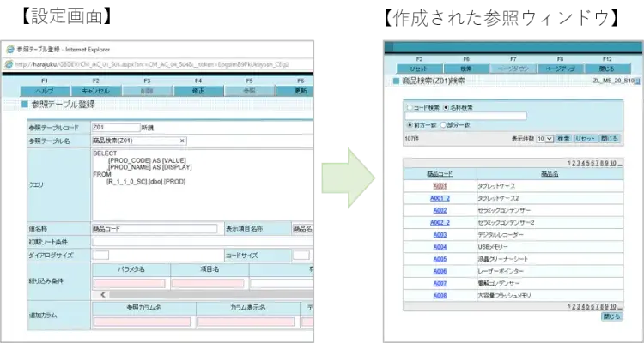Image resolution: width=644 pixels, height=343 pixels.
Task: Click the 参照テーブルコード field containing Z01
Action: coord(116,128)
